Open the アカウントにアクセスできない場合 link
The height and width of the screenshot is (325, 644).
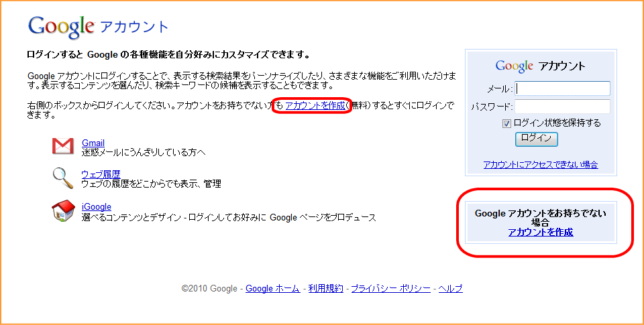pos(541,165)
